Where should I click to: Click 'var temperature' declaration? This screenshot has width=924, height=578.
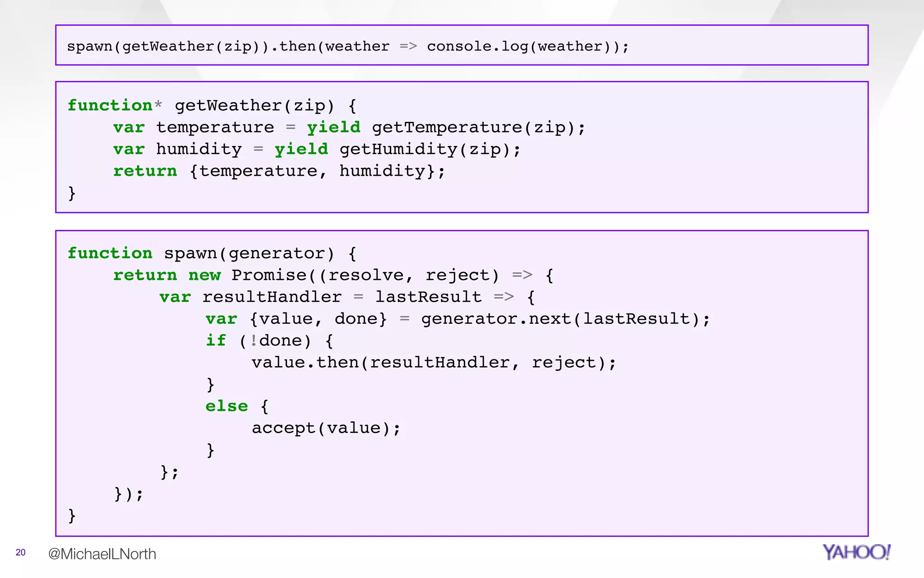pyautogui.click(x=194, y=127)
